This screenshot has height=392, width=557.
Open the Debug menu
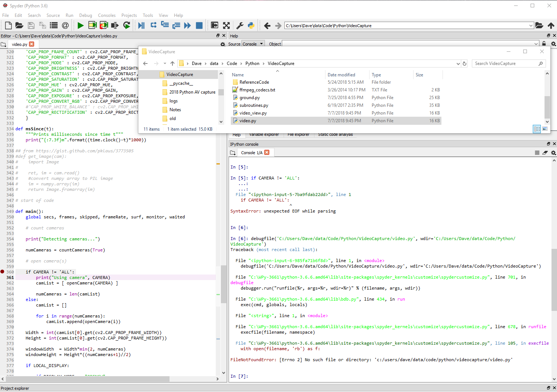pyautogui.click(x=85, y=15)
